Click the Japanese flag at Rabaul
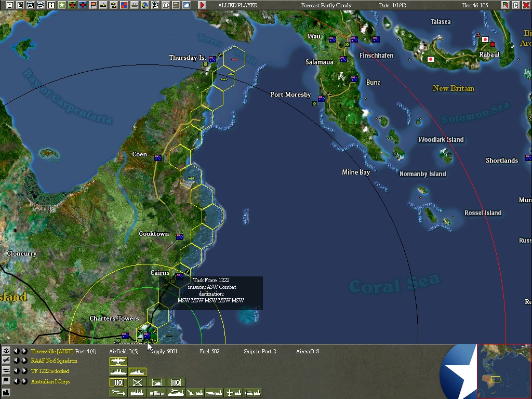Image resolution: width=532 pixels, height=399 pixels. [485, 39]
